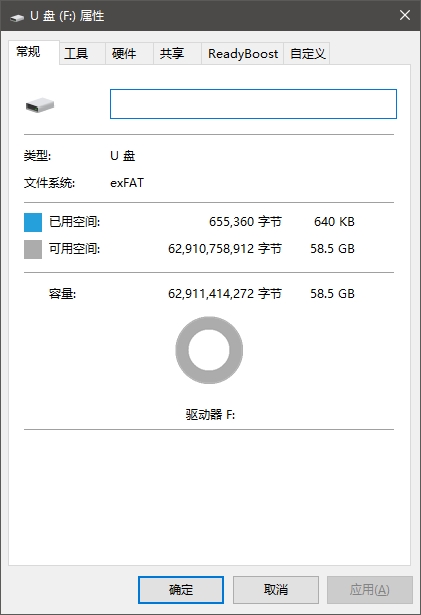Screen dimensions: 421x615
Task: Click the 可用空间 label
Action: (74, 249)
